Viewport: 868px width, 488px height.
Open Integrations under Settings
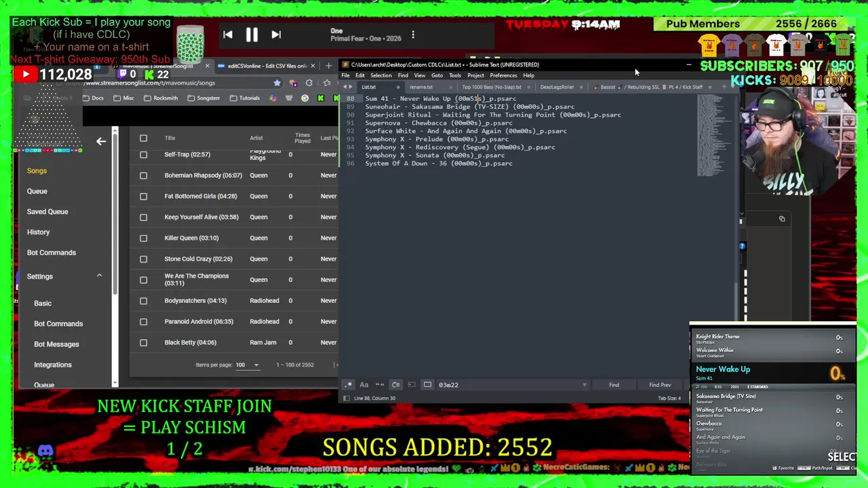[53, 365]
